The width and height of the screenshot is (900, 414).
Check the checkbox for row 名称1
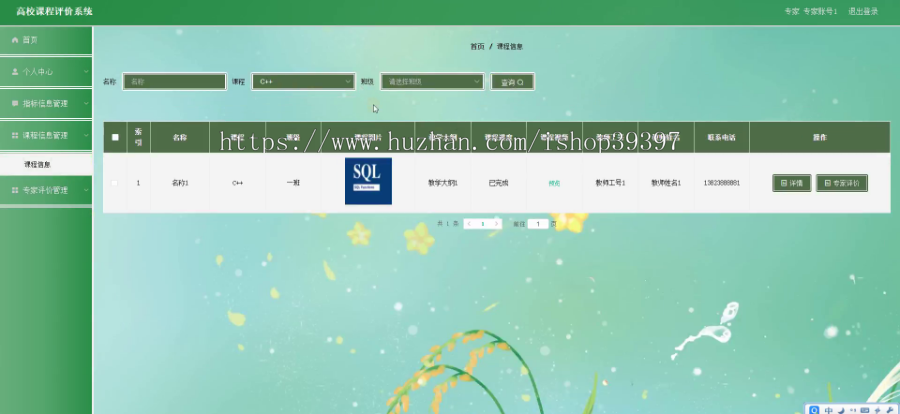coord(115,183)
